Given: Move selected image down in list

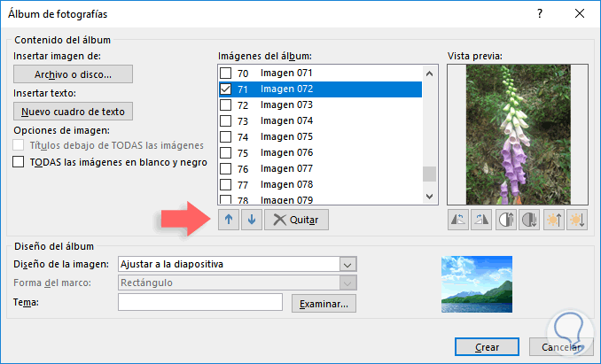Looking at the screenshot, I should (x=251, y=220).
